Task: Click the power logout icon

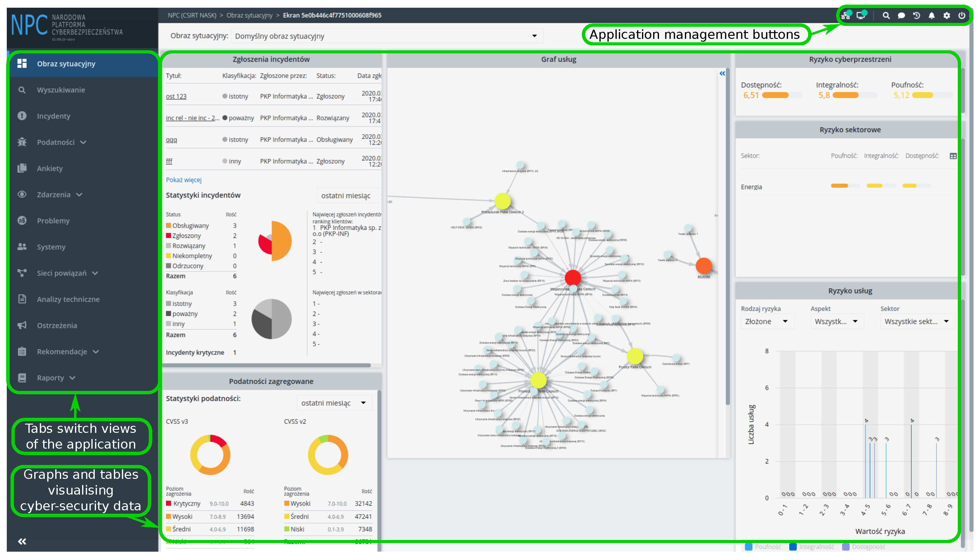Action: pyautogui.click(x=962, y=16)
